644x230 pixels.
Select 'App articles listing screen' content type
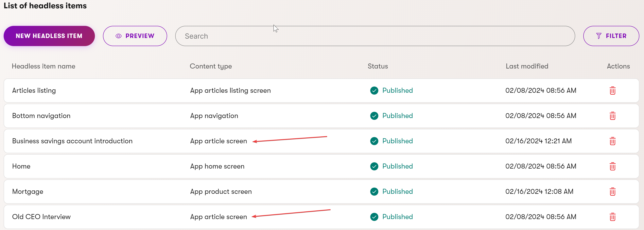[x=230, y=90]
